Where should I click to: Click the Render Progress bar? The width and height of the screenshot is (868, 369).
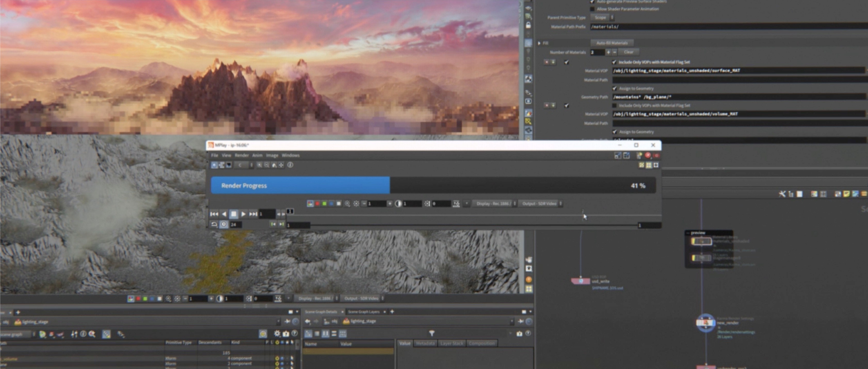click(x=433, y=185)
